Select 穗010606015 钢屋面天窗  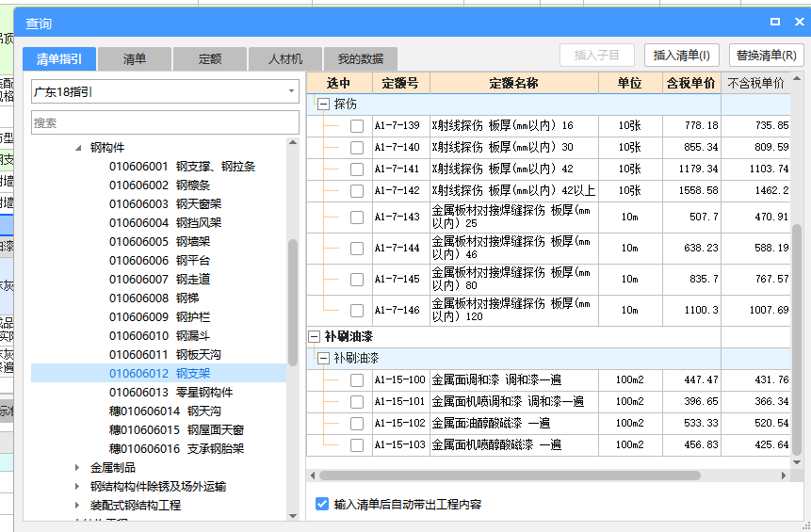click(x=177, y=429)
